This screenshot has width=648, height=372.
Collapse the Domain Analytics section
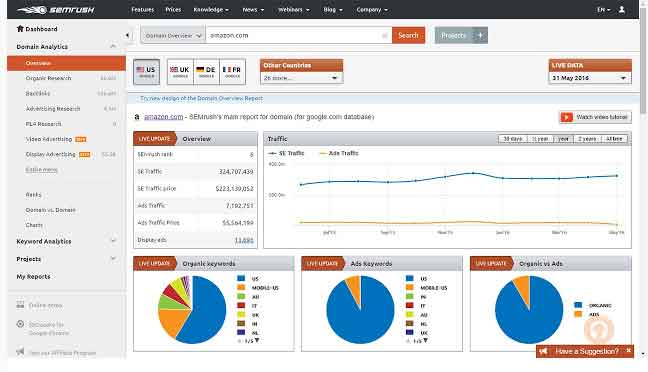(x=113, y=46)
